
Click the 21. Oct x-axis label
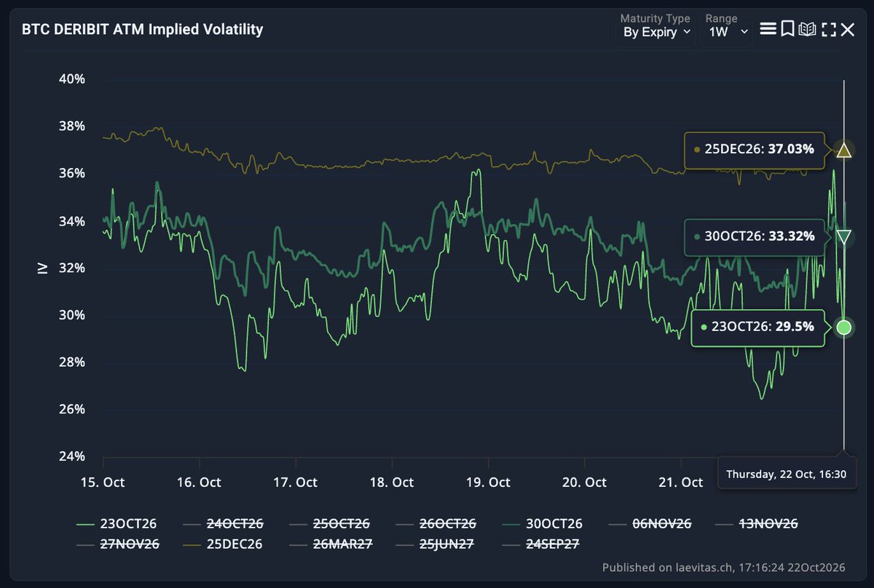pyautogui.click(x=680, y=482)
